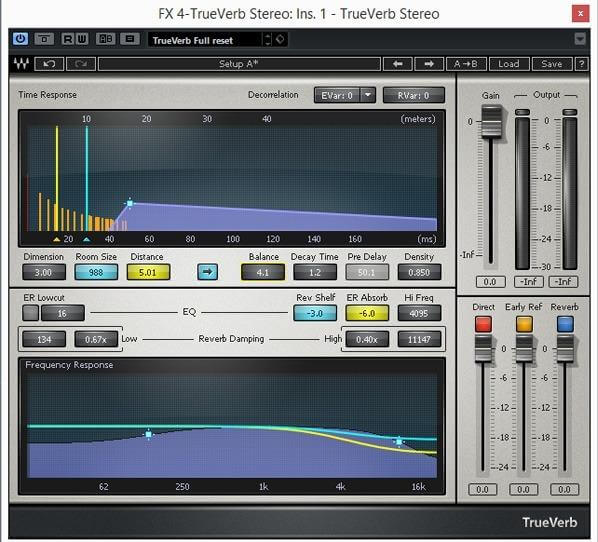Click the Gain fader handle
Screen dimensions: 598x542
click(491, 122)
